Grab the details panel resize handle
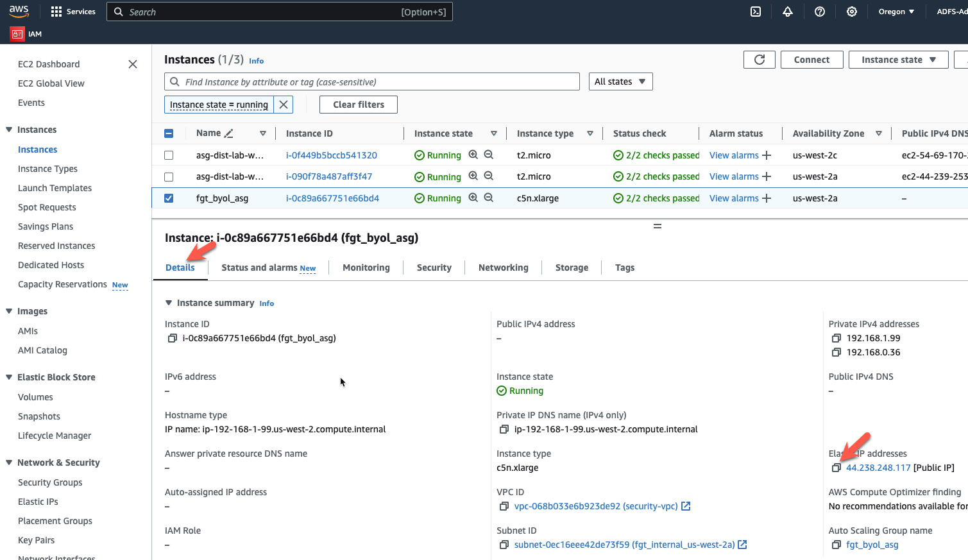 coord(658,226)
